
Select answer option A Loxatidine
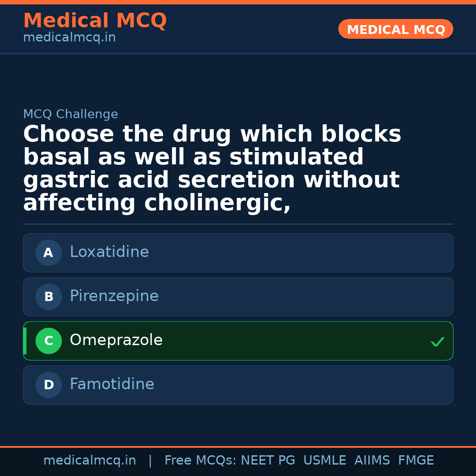pos(238,253)
